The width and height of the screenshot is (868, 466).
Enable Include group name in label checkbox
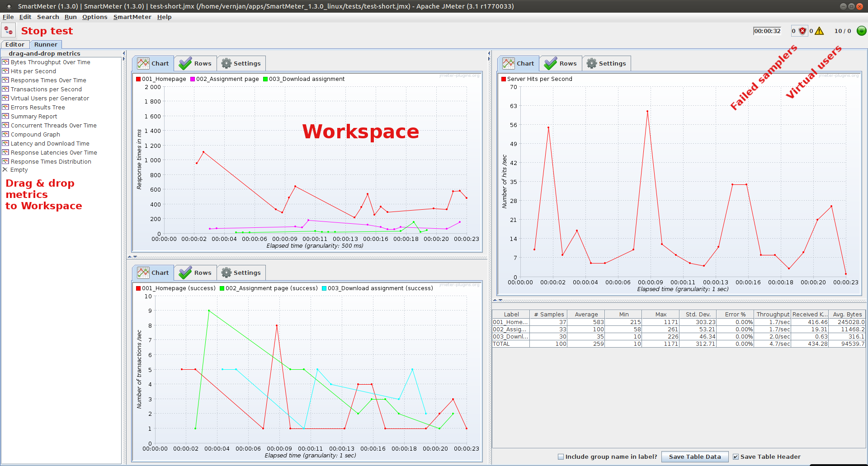pos(561,457)
